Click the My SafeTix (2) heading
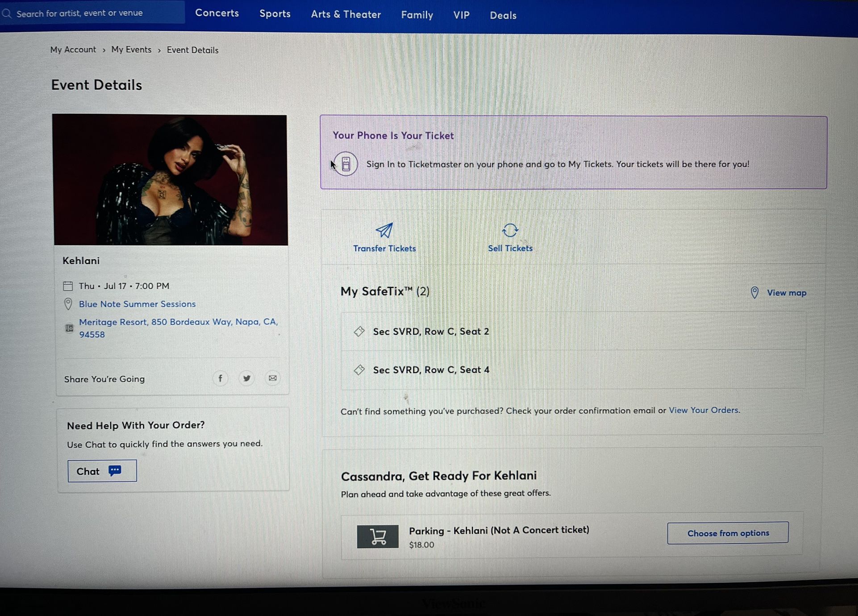Image resolution: width=858 pixels, height=616 pixels. (385, 291)
